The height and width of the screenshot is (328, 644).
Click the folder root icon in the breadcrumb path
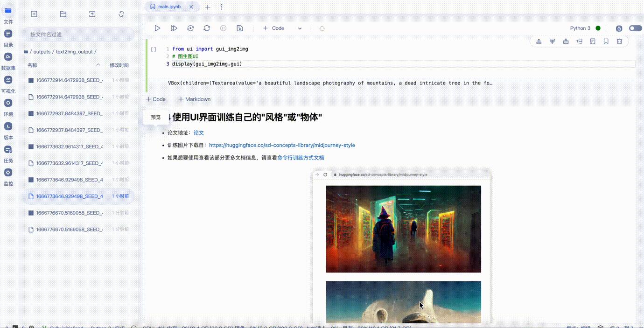pos(26,52)
